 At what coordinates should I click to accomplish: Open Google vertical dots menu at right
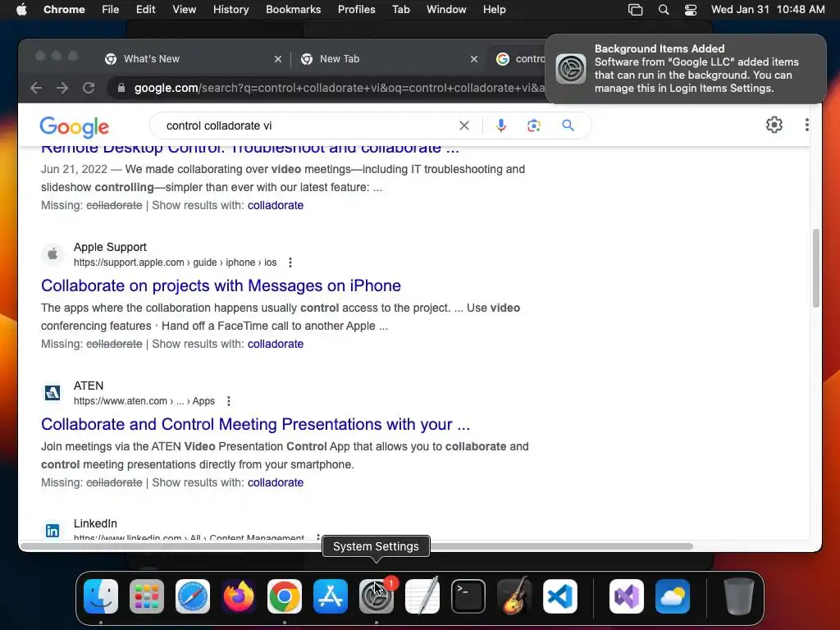[x=807, y=125]
